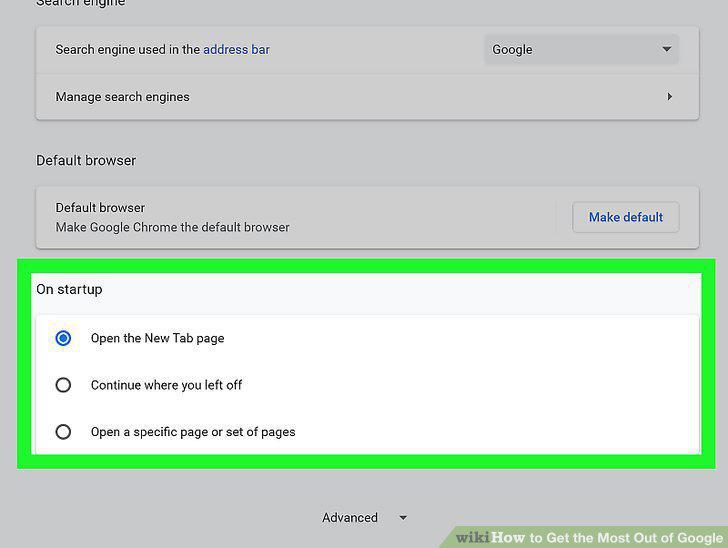This screenshot has width=728, height=548.
Task: Click the Make default button
Action: [625, 217]
